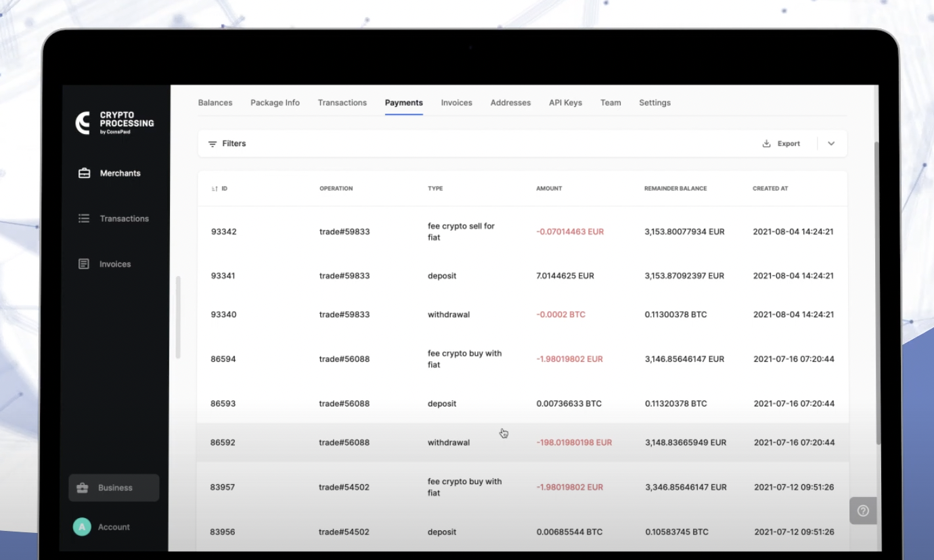Click the amount 0.00736633 BTC

pos(569,404)
